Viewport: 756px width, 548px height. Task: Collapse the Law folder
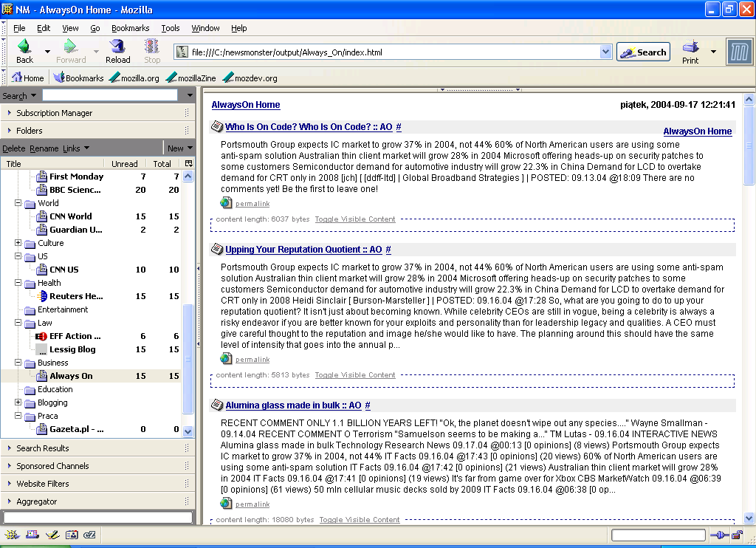click(18, 323)
